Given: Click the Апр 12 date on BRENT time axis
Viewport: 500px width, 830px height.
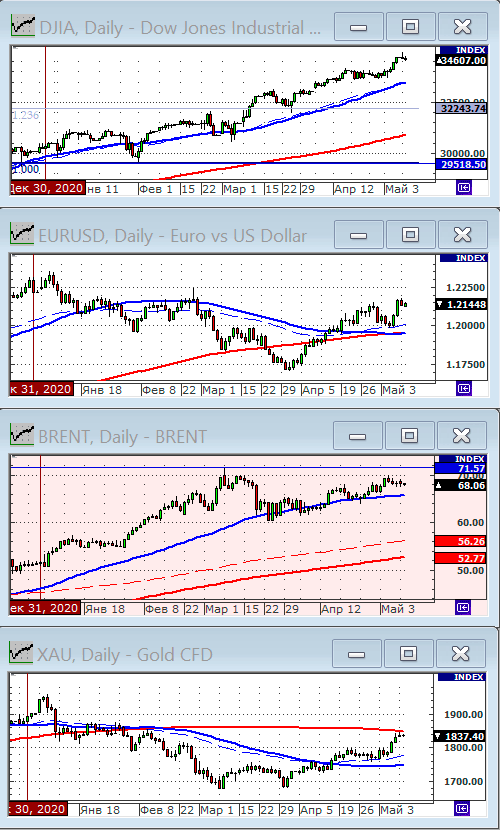Looking at the screenshot, I should [341, 609].
